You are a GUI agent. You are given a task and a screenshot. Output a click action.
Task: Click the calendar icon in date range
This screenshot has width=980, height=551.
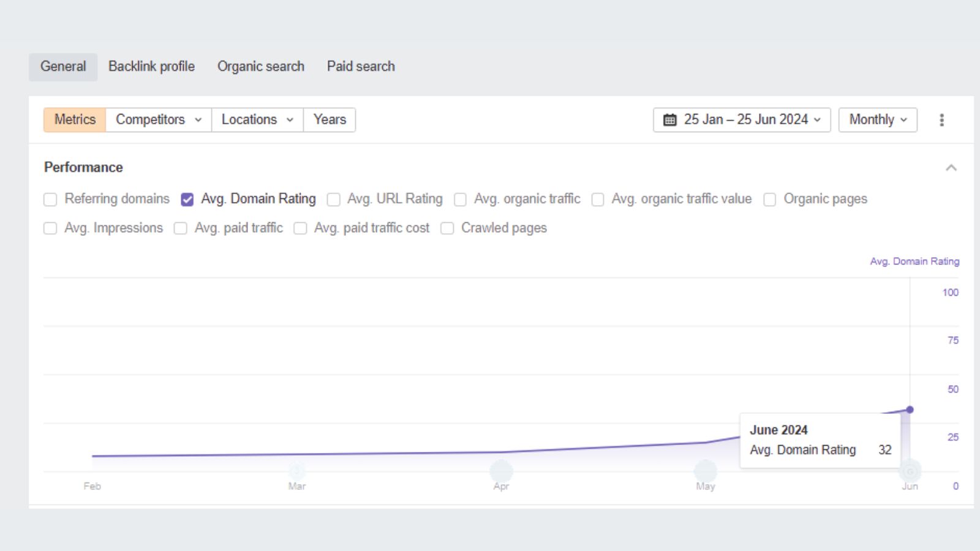pyautogui.click(x=670, y=120)
